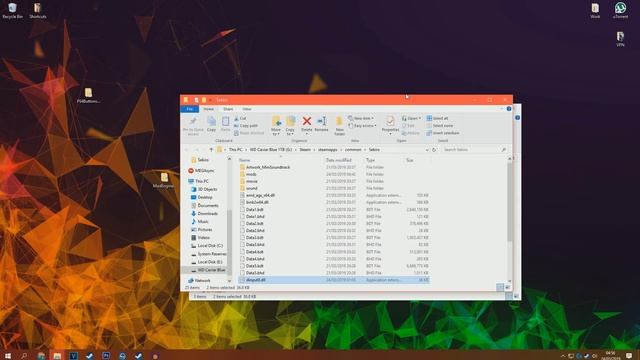Image resolution: width=640 pixels, height=360 pixels.
Task: Open the Windows Start button
Action: tap(8, 356)
